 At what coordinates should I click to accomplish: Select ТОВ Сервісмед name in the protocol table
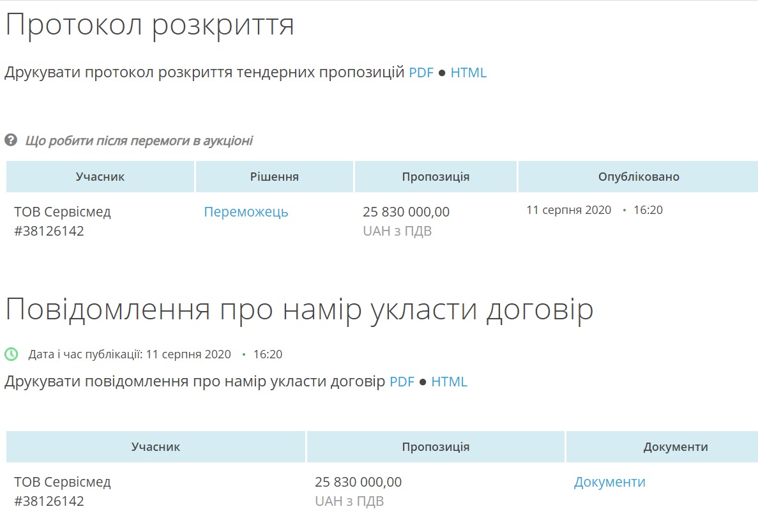pyautogui.click(x=63, y=212)
